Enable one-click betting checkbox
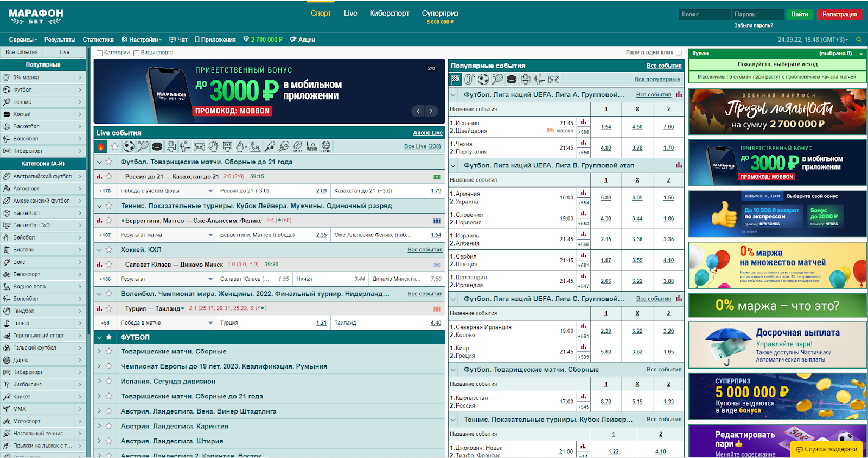Image resolution: width=868 pixels, height=458 pixels. click(x=679, y=53)
